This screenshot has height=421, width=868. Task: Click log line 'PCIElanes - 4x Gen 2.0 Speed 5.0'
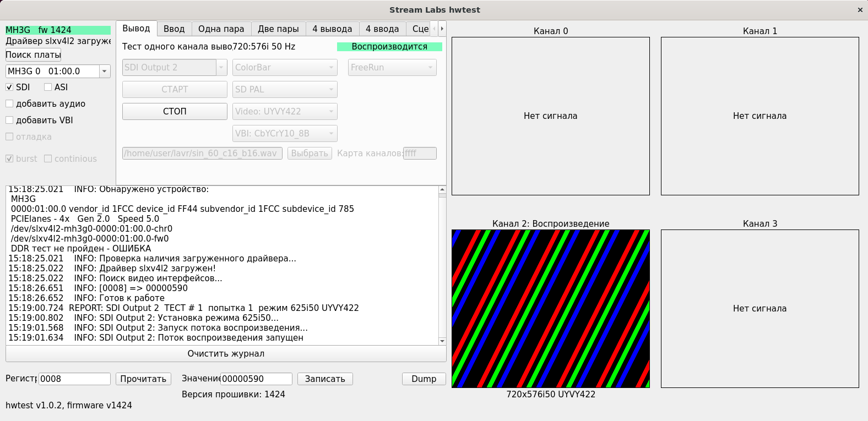[x=85, y=218]
